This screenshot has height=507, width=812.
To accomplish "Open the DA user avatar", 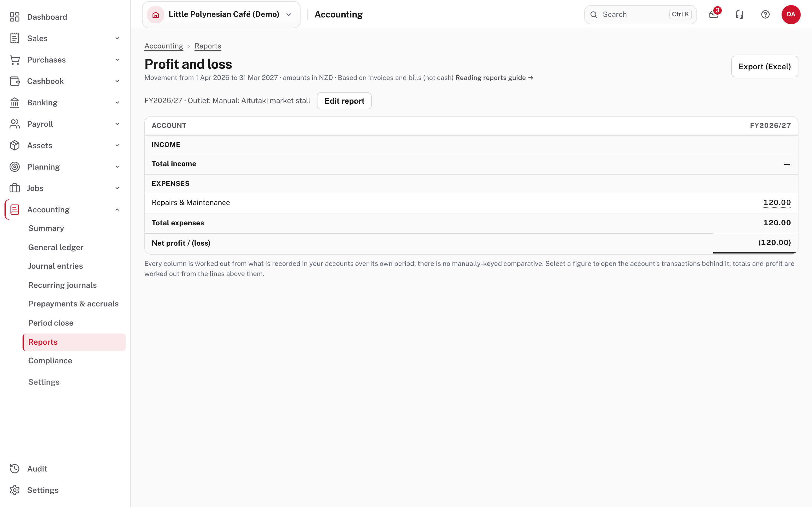I will tap(791, 14).
